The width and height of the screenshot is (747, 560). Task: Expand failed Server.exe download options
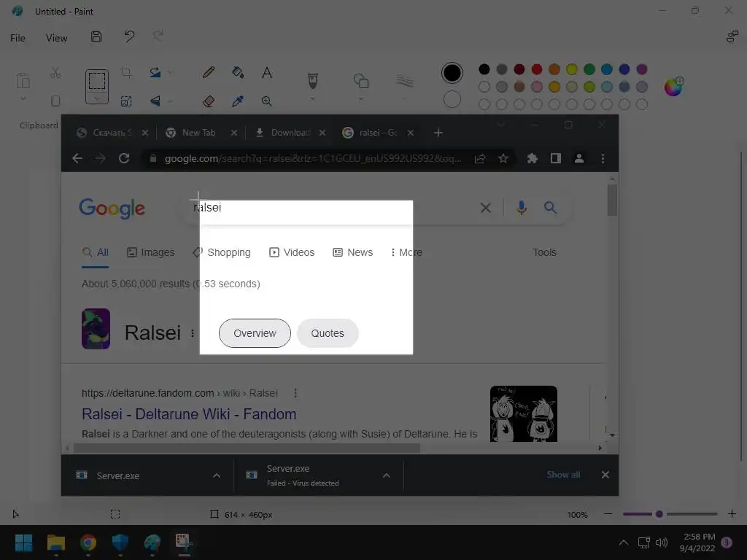(x=387, y=475)
